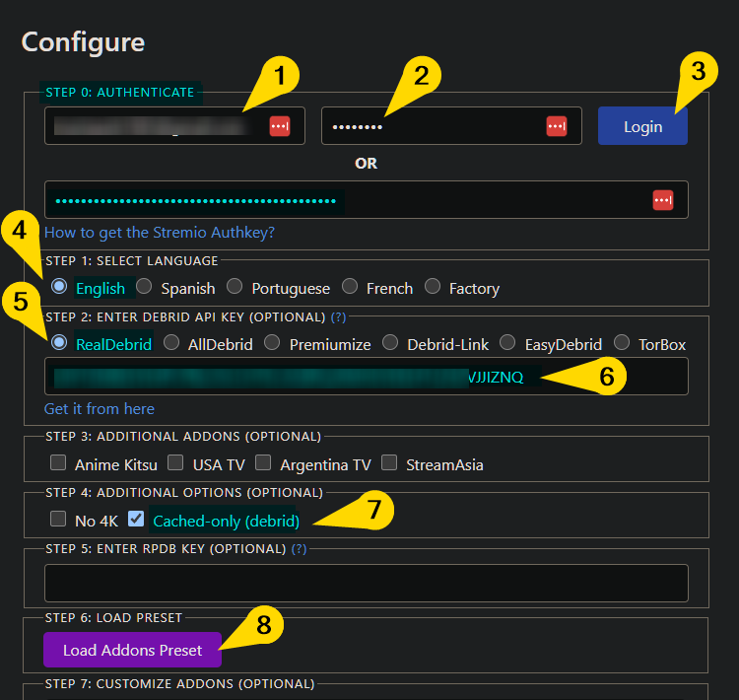Uncheck the Cached-only (debrid) checkbox
Image resolution: width=739 pixels, height=700 pixels.
coord(136,519)
